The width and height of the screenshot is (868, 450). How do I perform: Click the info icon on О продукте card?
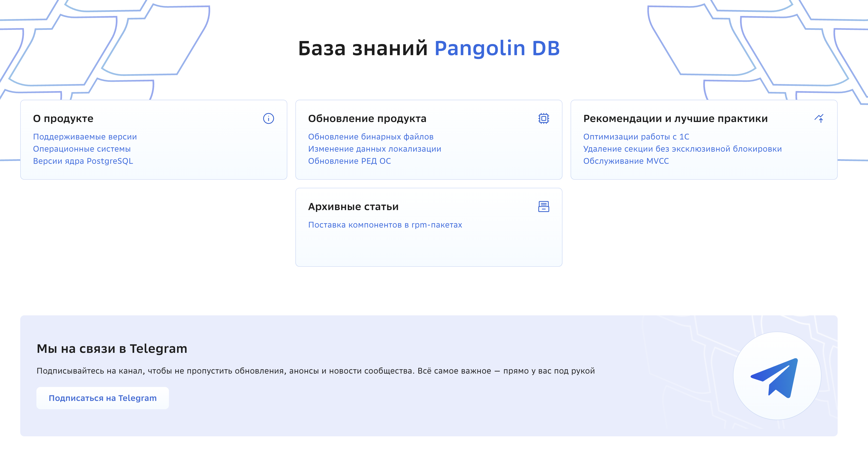(x=268, y=118)
